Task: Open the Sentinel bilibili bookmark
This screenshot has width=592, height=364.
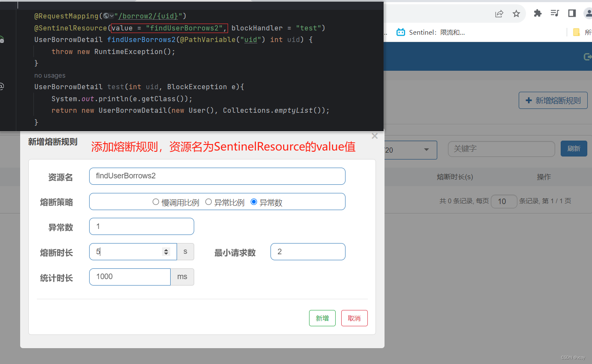Action: pyautogui.click(x=431, y=32)
